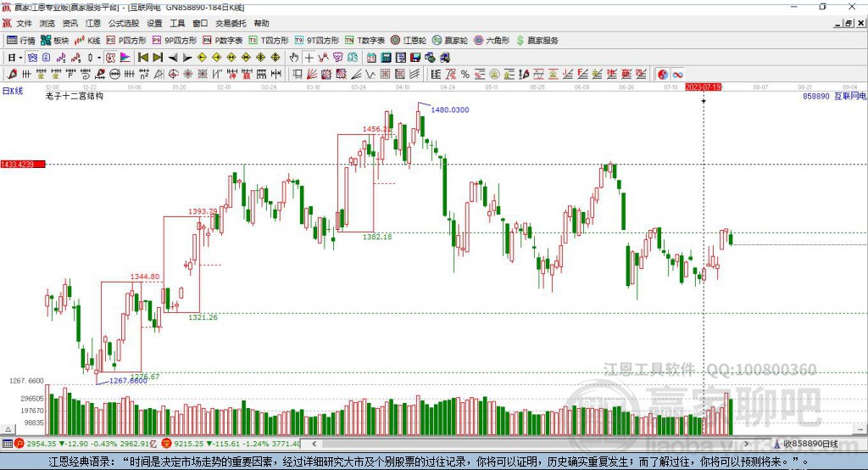
Task: Click the 老子十二宫结构 chart label
Action: pos(75,96)
